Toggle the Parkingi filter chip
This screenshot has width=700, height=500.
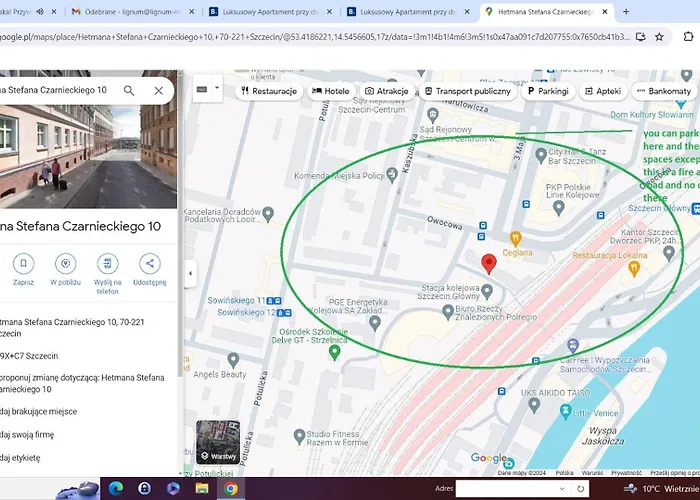[x=548, y=91]
